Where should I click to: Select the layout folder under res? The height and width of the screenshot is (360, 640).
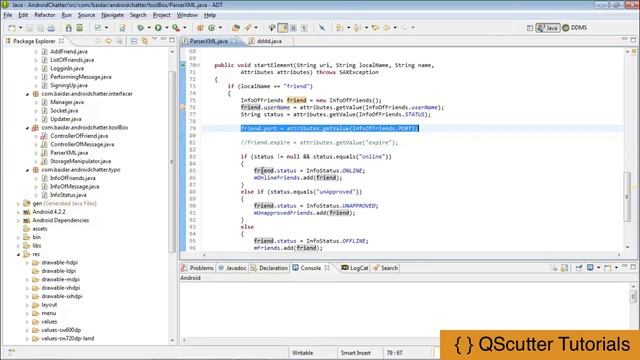[x=49, y=305]
